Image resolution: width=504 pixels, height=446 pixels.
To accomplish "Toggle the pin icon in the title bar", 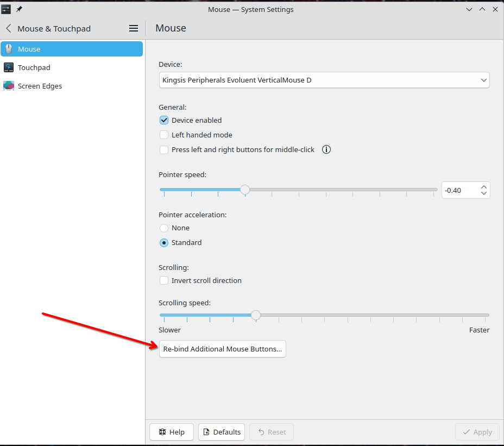I will tap(20, 9).
